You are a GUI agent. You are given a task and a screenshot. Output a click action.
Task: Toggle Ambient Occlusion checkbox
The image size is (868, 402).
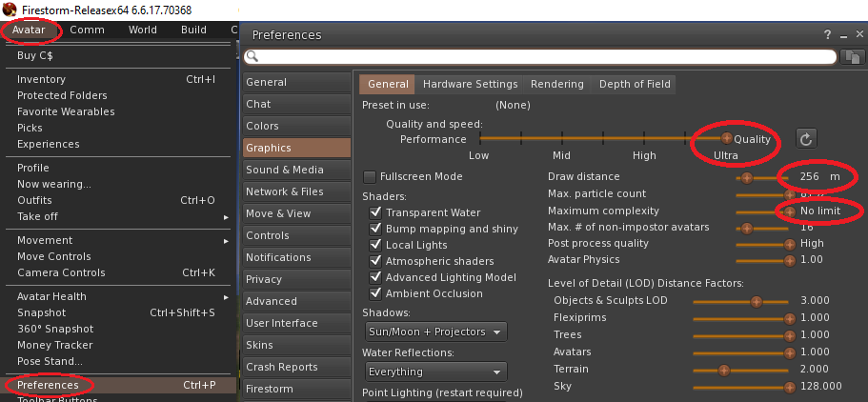375,293
